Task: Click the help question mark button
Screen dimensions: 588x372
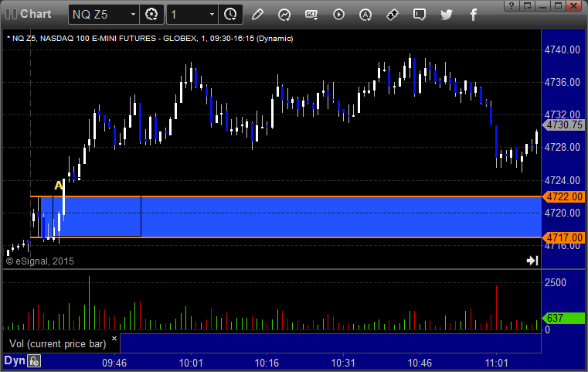Action: tap(512, 5)
